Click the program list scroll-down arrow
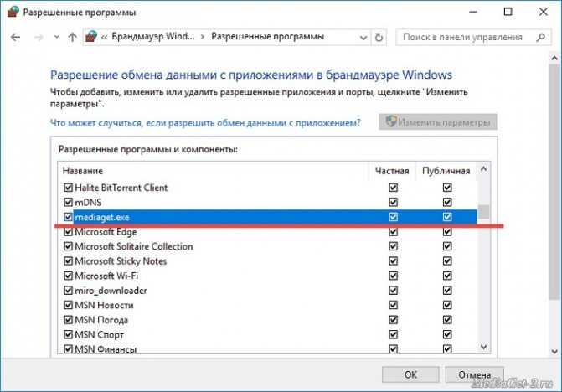The image size is (562, 392). click(x=483, y=347)
